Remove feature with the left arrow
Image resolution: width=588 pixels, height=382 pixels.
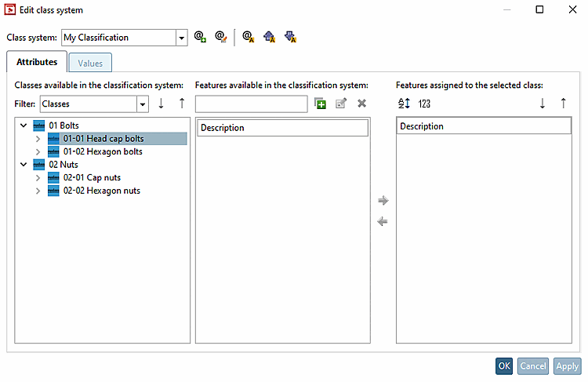click(383, 221)
